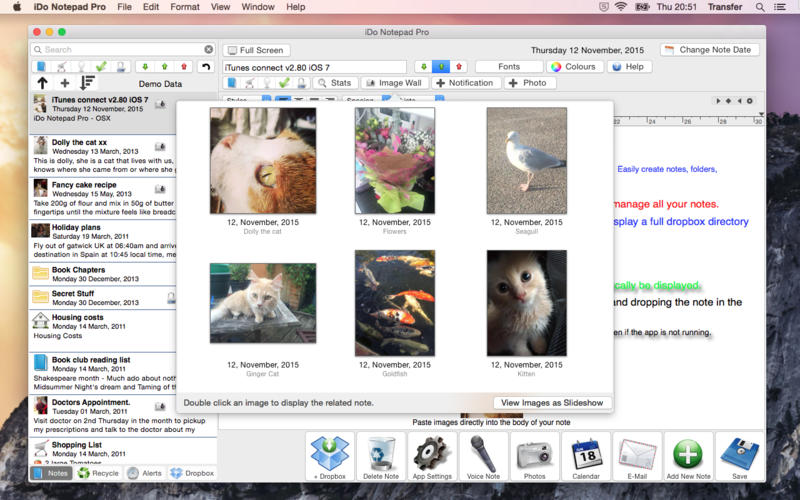Viewport: 800px width, 500px height.
Task: Click the E-Mail envelope icon
Action: pos(637,456)
